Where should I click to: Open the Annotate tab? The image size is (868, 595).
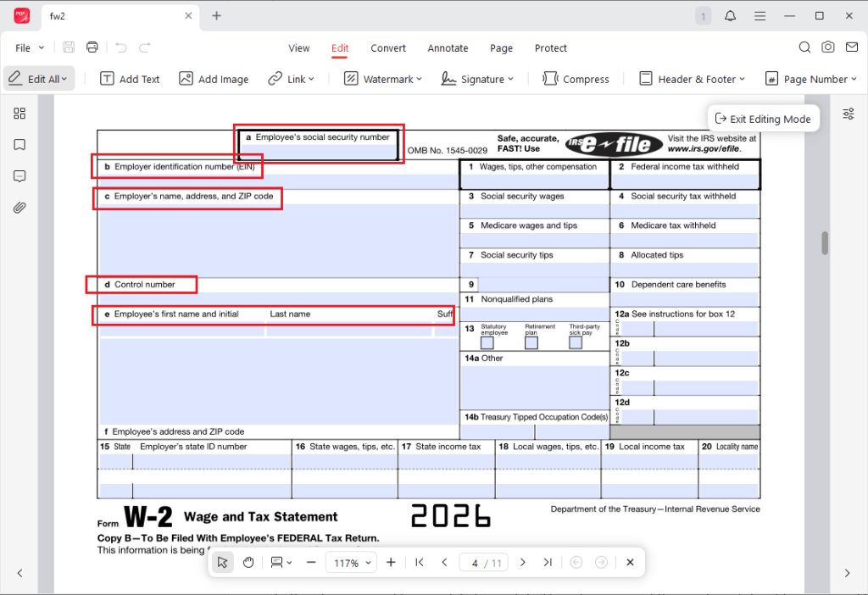point(448,48)
